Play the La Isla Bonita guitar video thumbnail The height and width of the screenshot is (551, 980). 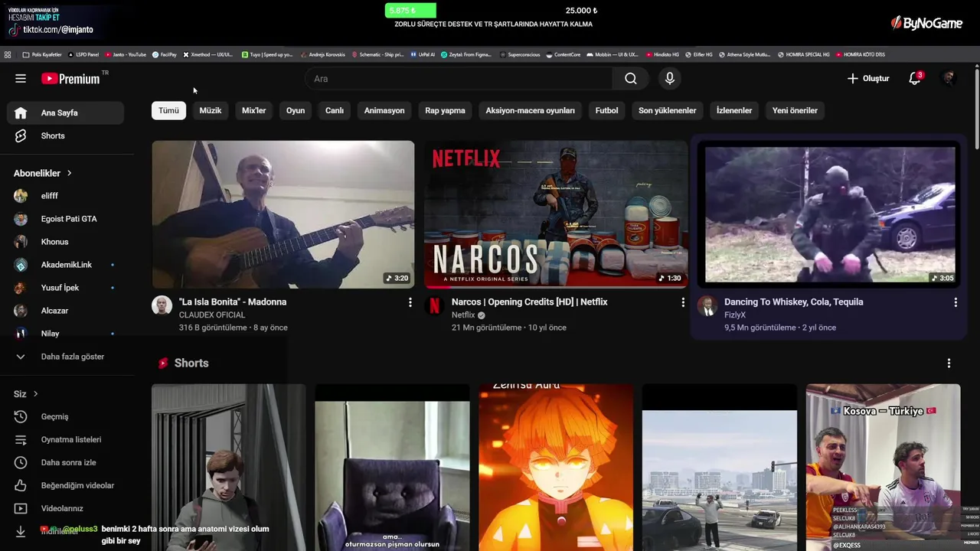pos(283,214)
